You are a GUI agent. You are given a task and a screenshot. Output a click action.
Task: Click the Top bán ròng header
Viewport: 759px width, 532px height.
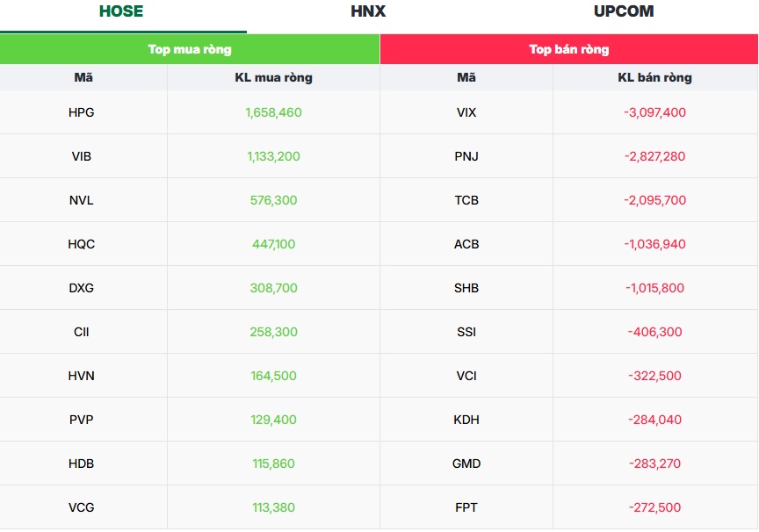point(568,49)
